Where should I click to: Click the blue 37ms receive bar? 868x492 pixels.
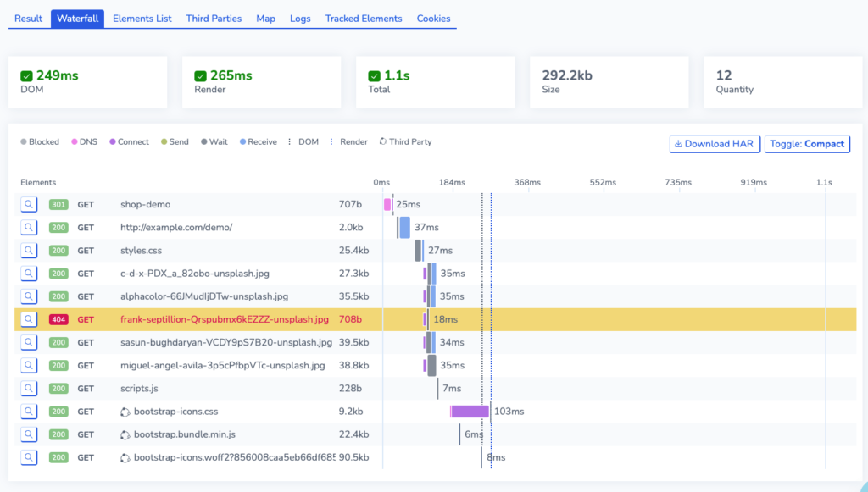tap(404, 227)
